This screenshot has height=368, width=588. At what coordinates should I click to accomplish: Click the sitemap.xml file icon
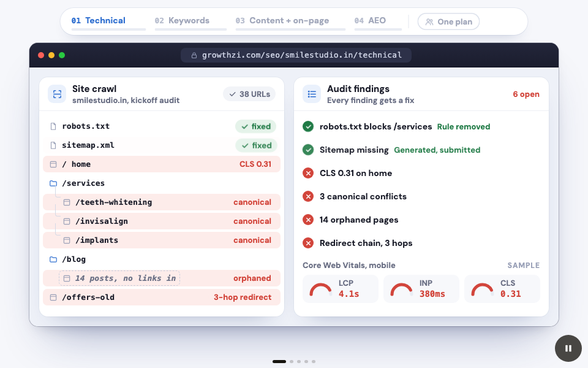[53, 145]
